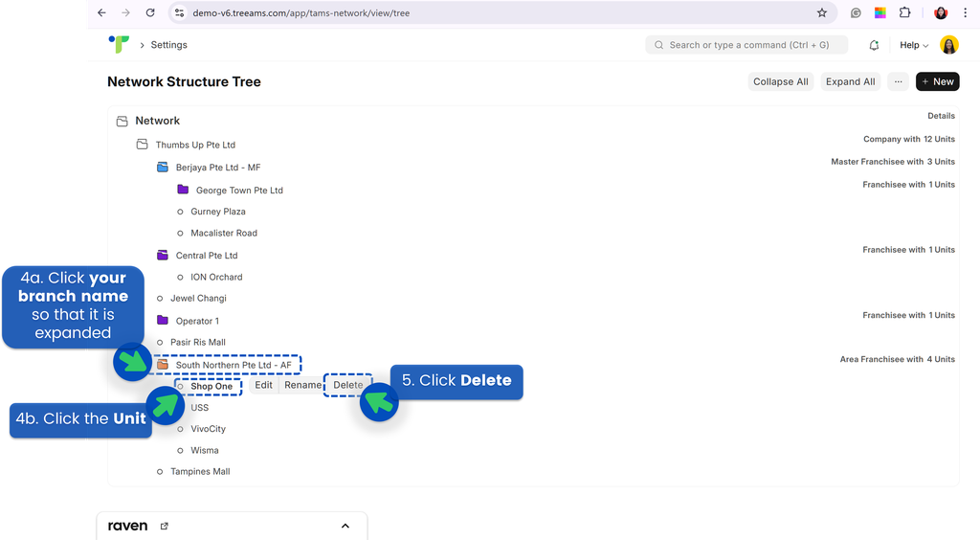The height and width of the screenshot is (540, 980).
Task: Create a new item with New button
Action: coord(938,82)
